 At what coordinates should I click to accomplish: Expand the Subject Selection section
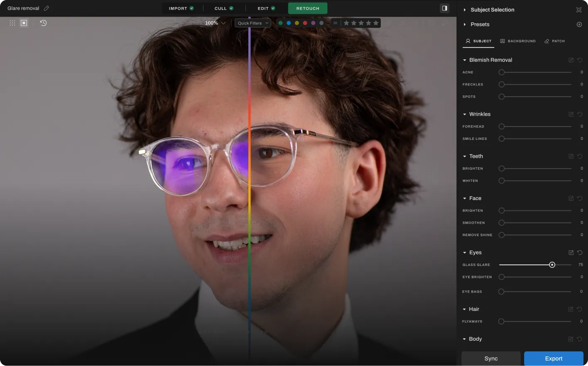click(465, 10)
